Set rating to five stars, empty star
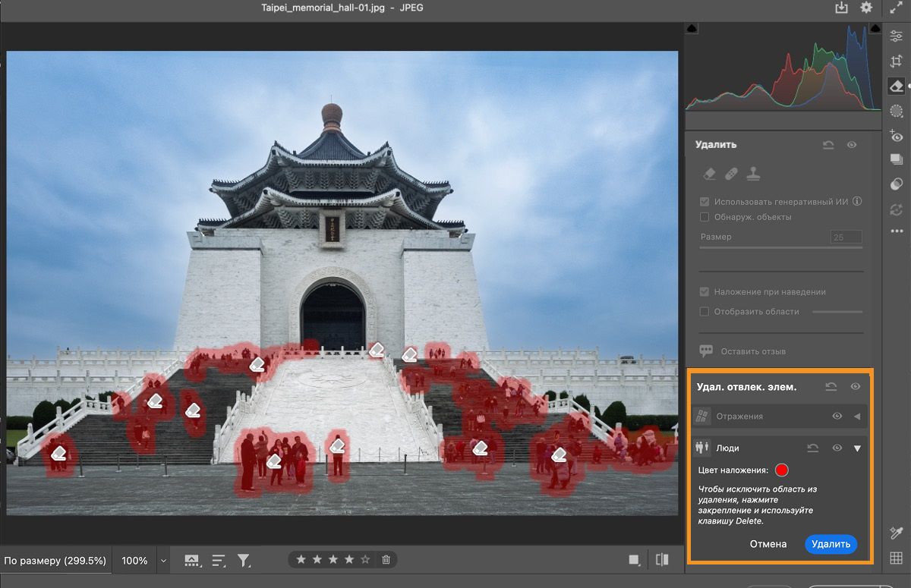This screenshot has width=911, height=588. (365, 560)
